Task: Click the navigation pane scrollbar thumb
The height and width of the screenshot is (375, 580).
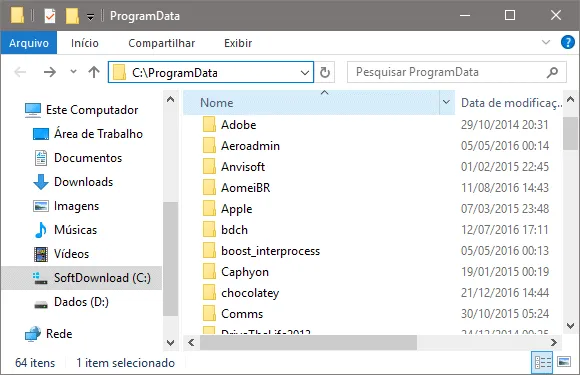Action: click(171, 259)
